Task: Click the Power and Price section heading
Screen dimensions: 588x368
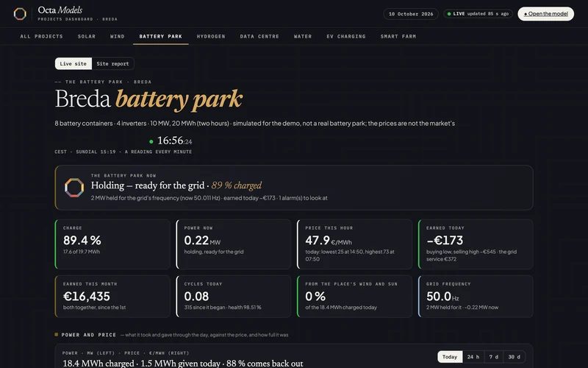Action: coord(89,335)
